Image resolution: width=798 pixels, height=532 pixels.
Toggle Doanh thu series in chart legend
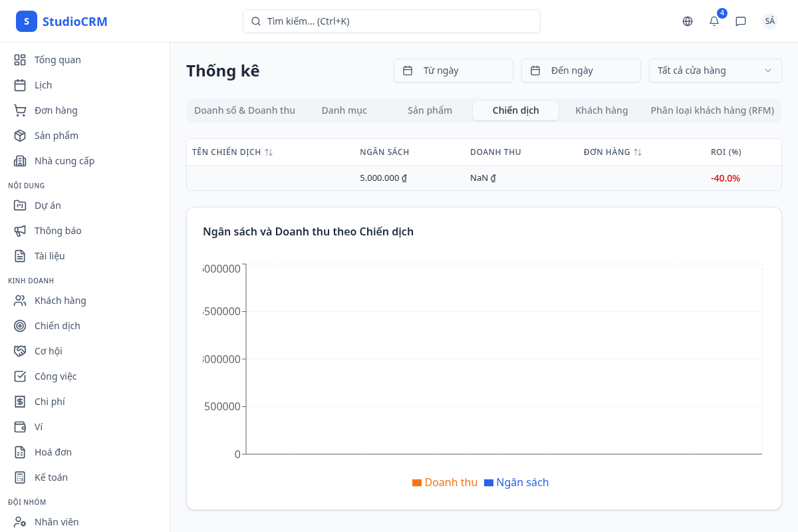[x=445, y=483]
